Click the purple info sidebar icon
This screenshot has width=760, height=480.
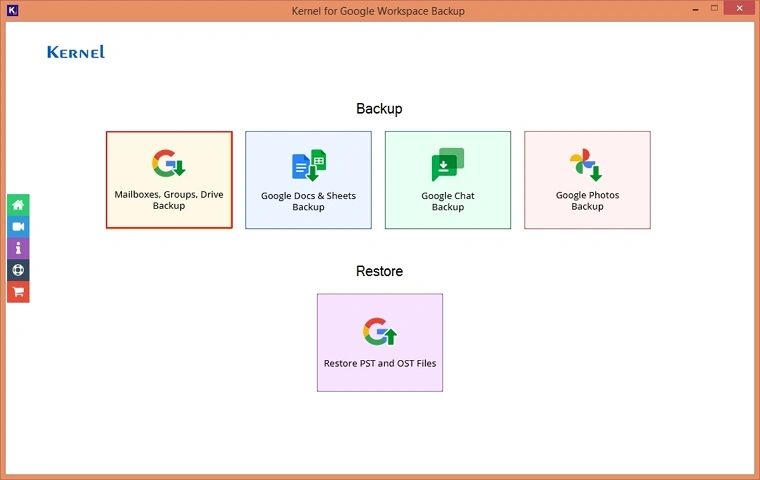tap(18, 248)
